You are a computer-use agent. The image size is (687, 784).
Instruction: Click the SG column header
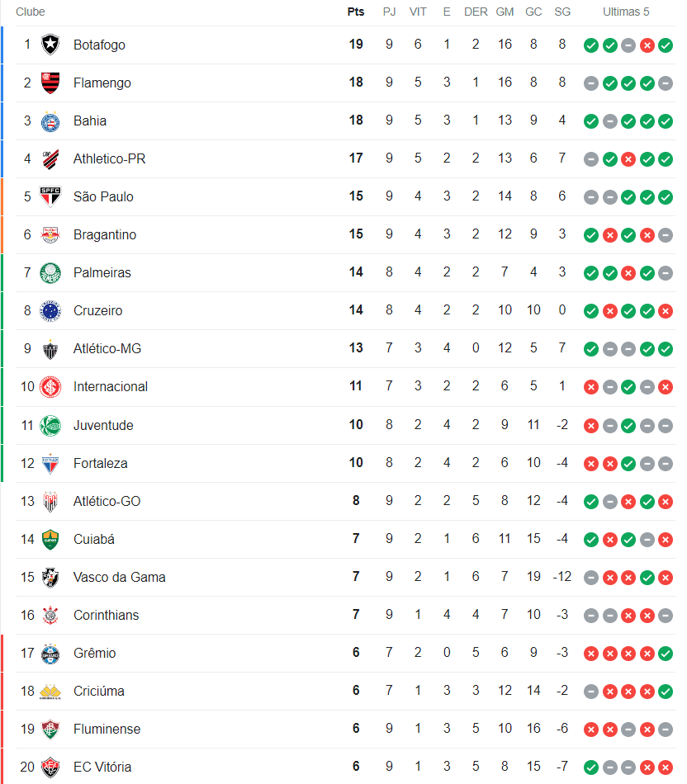(562, 12)
